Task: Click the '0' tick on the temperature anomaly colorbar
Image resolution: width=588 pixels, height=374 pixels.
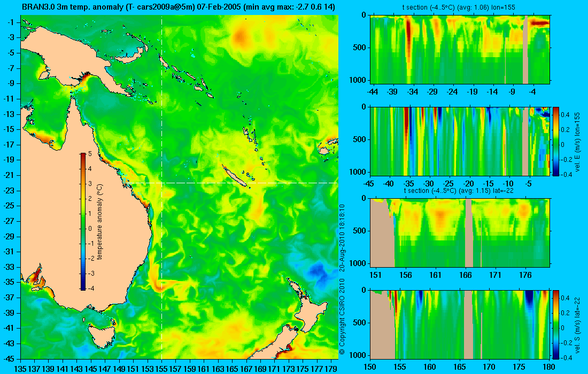Action: 90,229
